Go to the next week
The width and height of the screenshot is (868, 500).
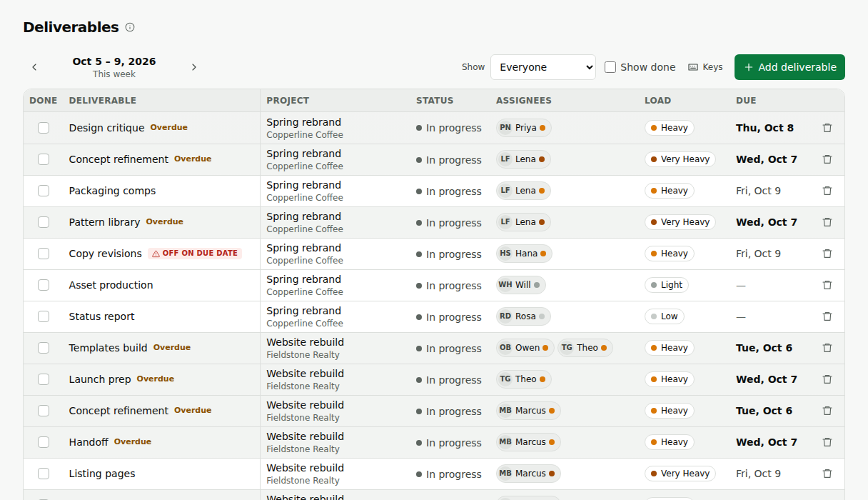click(194, 67)
